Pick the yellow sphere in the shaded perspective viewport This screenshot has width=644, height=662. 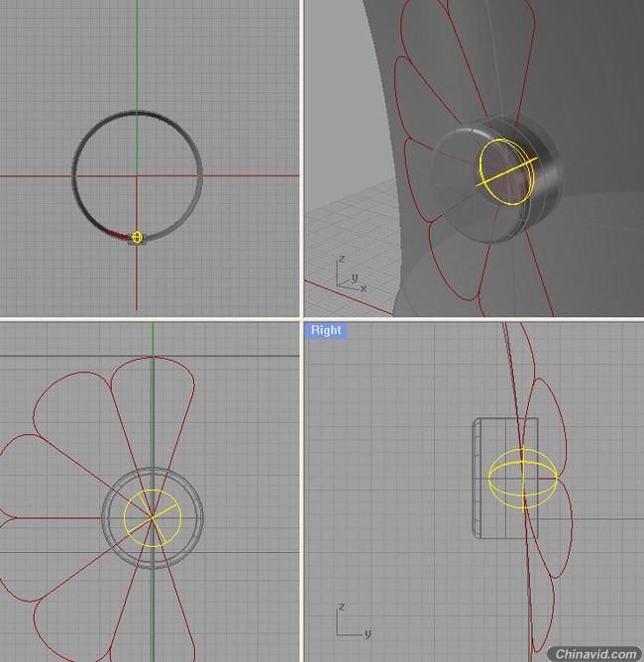[506, 171]
